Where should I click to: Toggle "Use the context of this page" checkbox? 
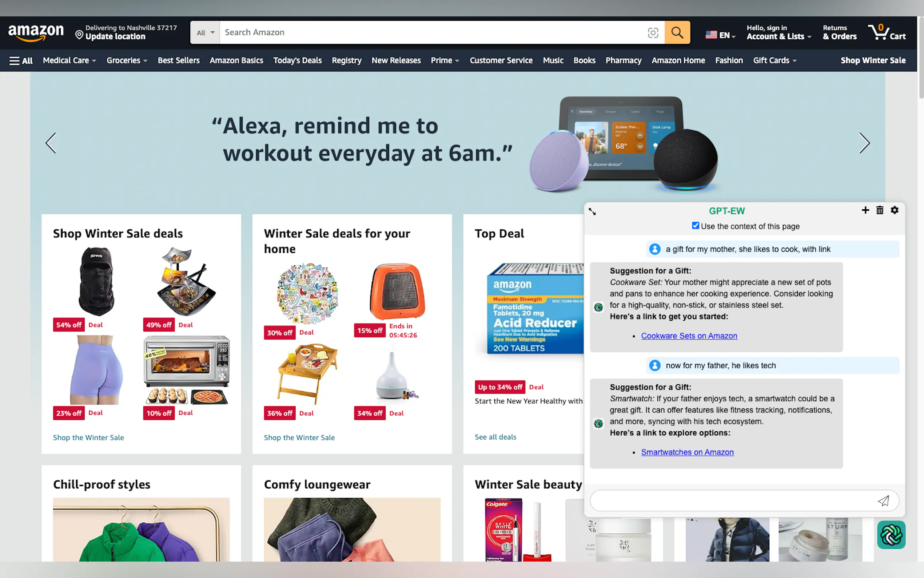tap(695, 226)
